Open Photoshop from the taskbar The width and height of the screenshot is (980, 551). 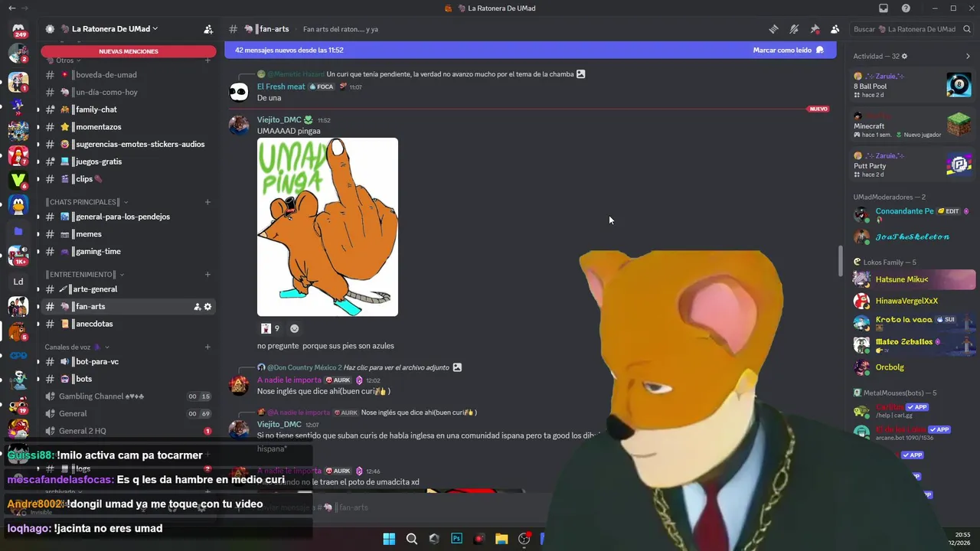[457, 539]
